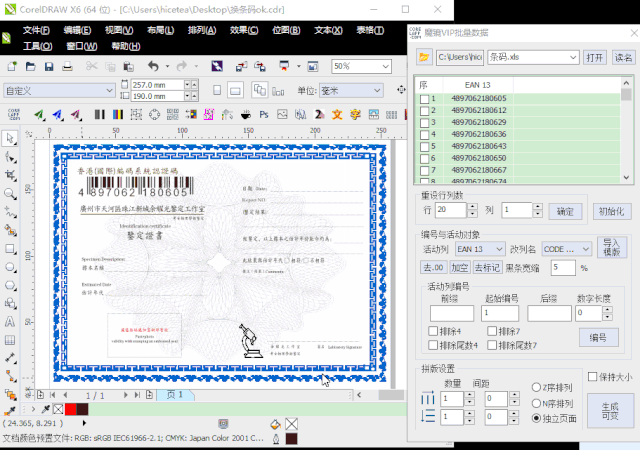Click the 打开 button
The width and height of the screenshot is (640, 450).
(x=594, y=58)
